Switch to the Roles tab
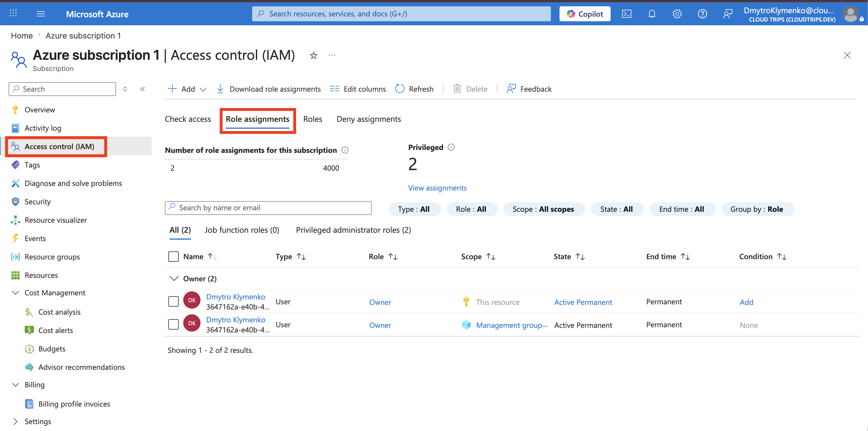 313,119
